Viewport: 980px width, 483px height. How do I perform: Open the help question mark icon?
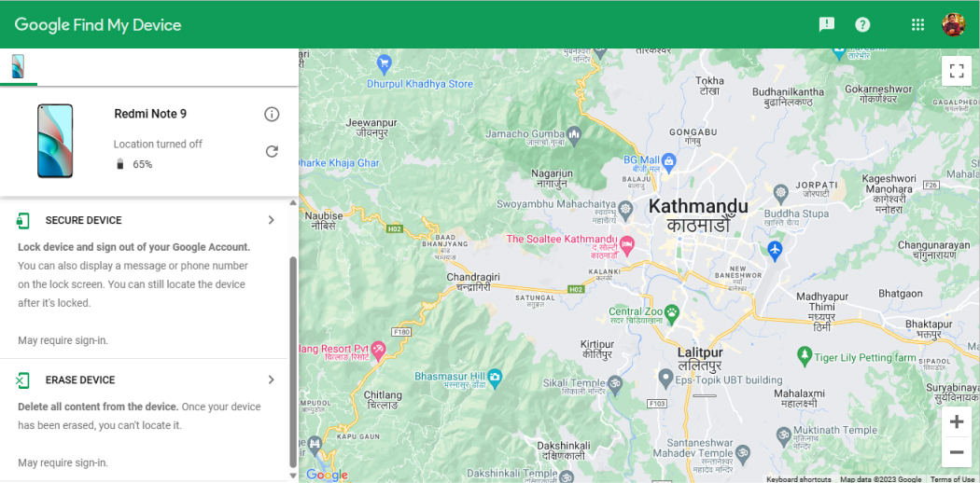862,24
